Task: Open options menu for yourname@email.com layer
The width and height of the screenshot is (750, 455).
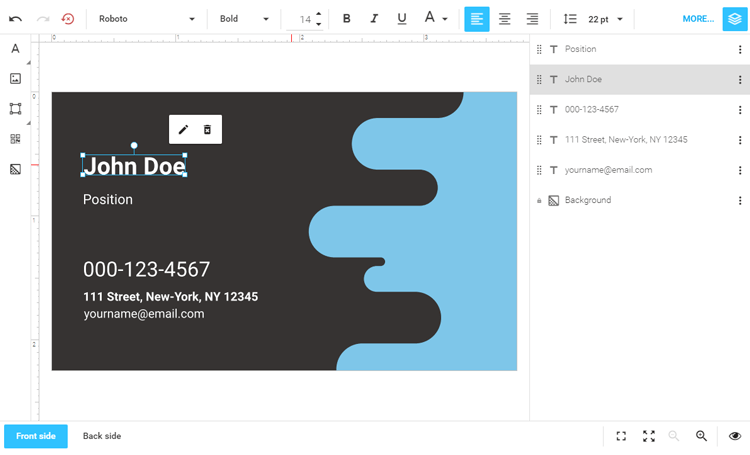Action: click(x=739, y=170)
